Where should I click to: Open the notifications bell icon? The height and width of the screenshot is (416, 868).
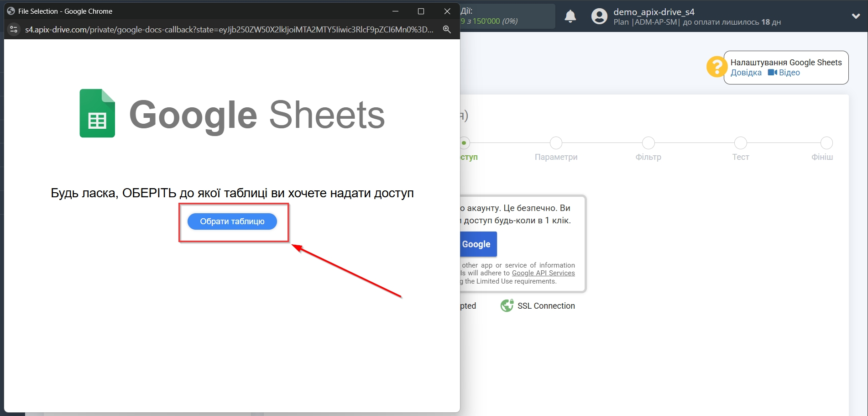570,16
